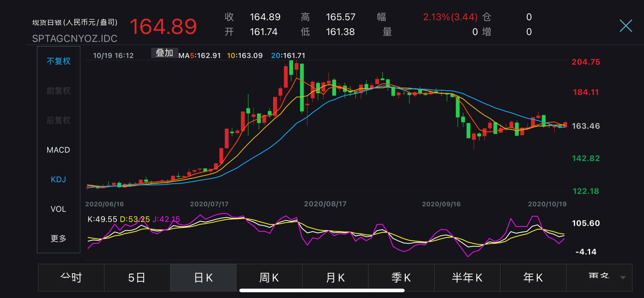Click the D:53.25 indicator value

(x=135, y=219)
